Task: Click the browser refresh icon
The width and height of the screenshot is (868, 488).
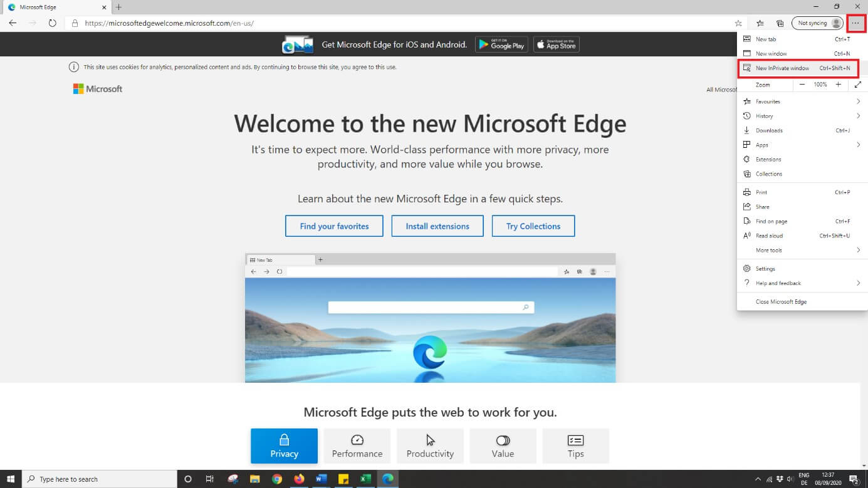Action: pyautogui.click(x=52, y=23)
